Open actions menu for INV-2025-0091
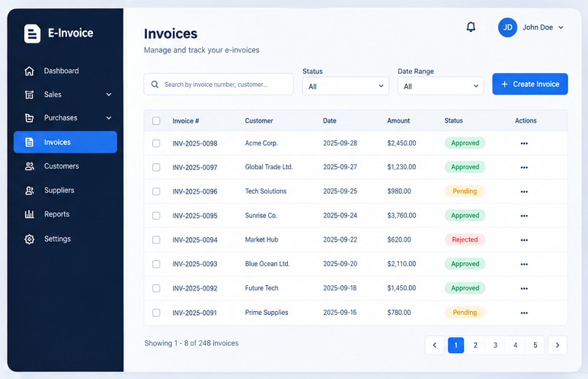Image resolution: width=588 pixels, height=379 pixels. tap(524, 313)
